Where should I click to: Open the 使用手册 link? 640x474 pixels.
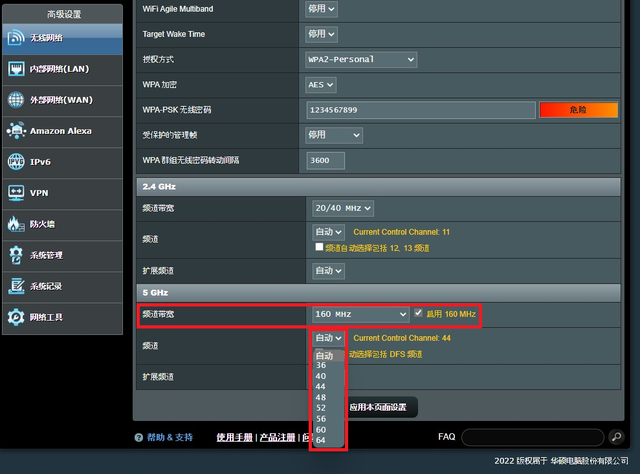(234, 437)
